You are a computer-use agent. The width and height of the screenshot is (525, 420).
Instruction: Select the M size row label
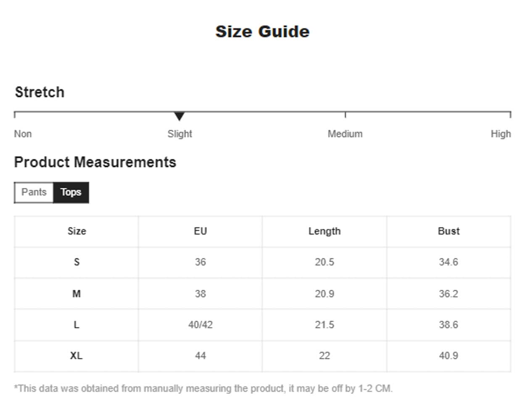pyautogui.click(x=77, y=294)
